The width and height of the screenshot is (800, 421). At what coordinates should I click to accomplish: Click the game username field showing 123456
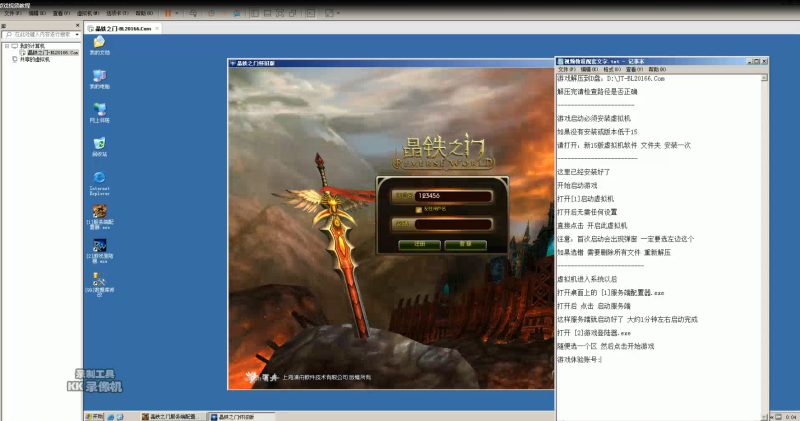click(453, 196)
